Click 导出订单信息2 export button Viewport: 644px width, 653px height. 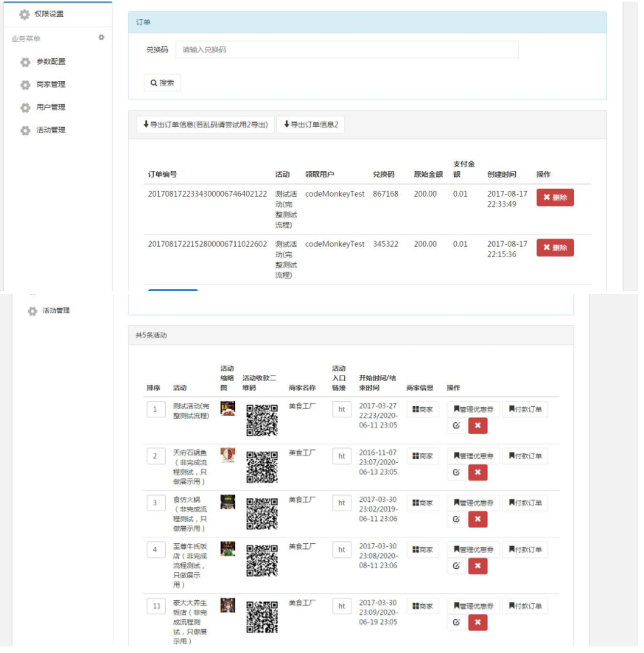[x=310, y=125]
